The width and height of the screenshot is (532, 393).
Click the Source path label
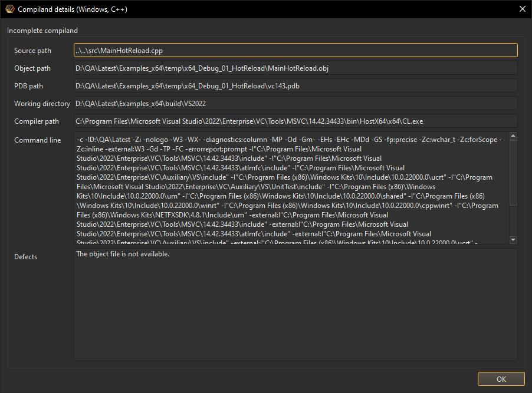(32, 51)
